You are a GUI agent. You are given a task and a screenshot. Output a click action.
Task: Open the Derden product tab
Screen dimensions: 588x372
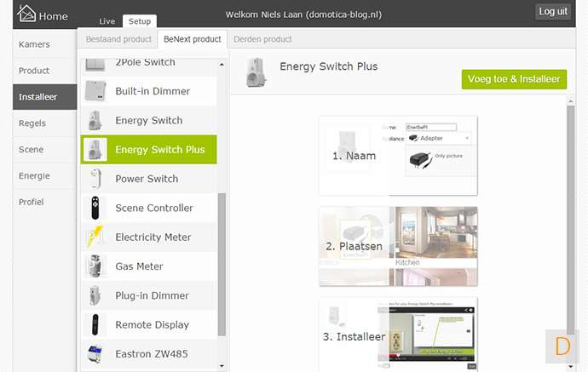click(262, 39)
